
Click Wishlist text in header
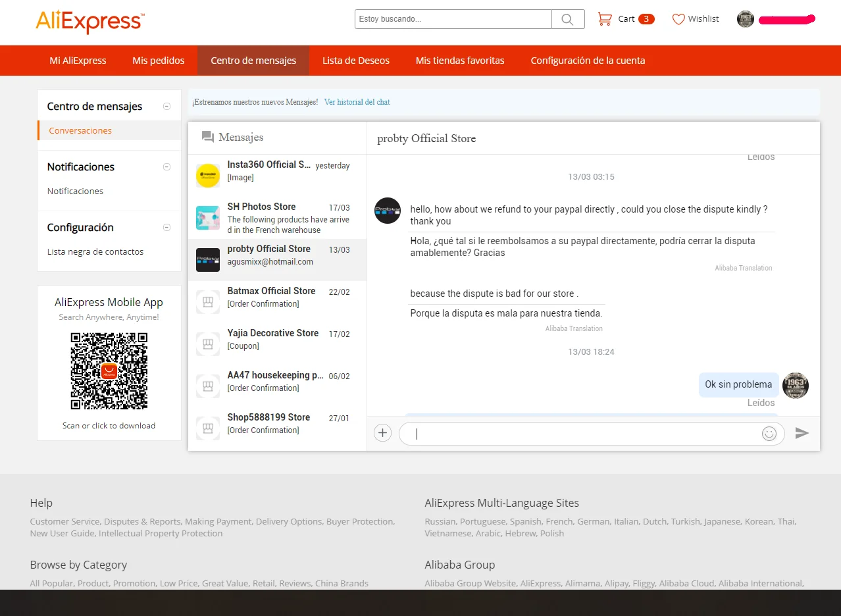(703, 19)
